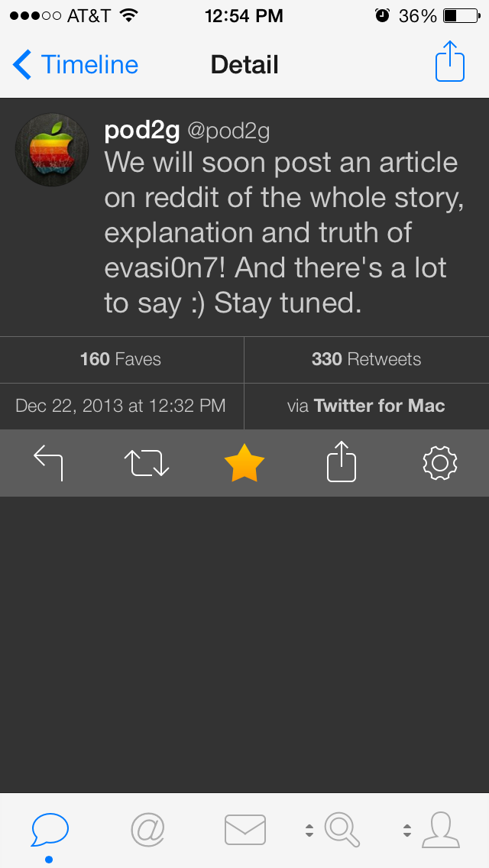Screen dimensions: 489x868
Task: Toggle the gold favorite star
Action: point(244,463)
